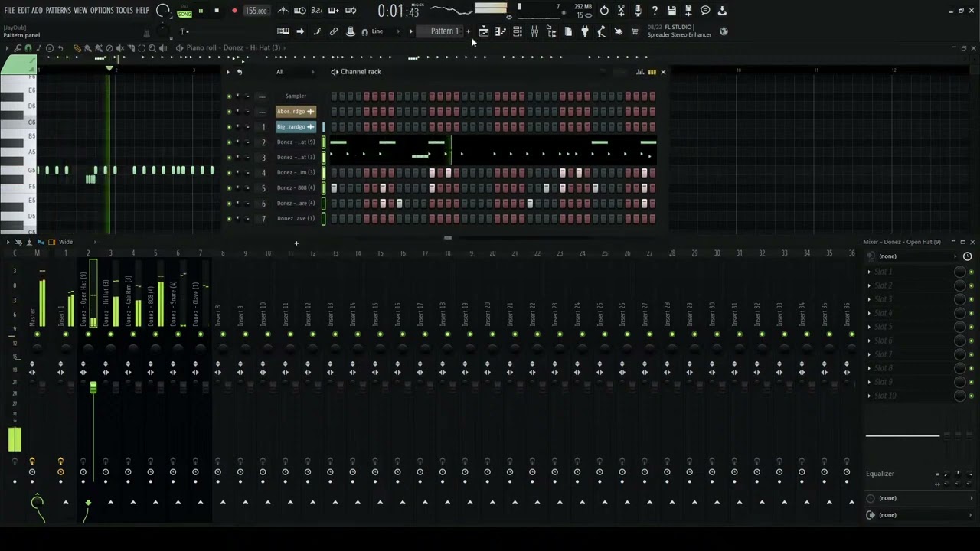This screenshot has width=980, height=551.
Task: Click the Sampler channel button
Action: tap(296, 96)
